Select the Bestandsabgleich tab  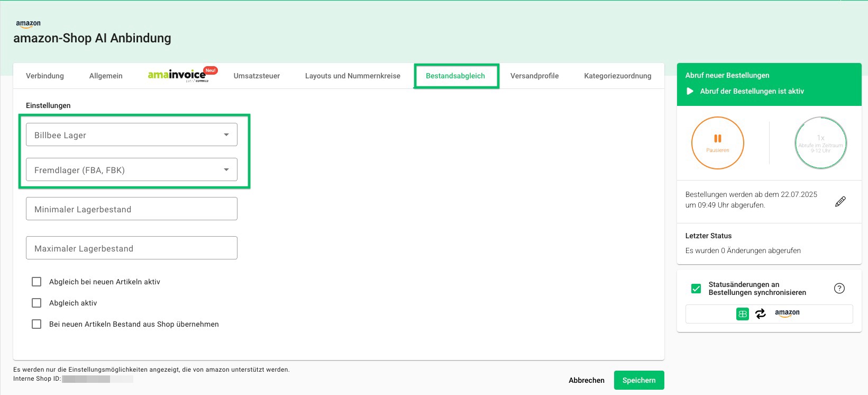coord(455,76)
